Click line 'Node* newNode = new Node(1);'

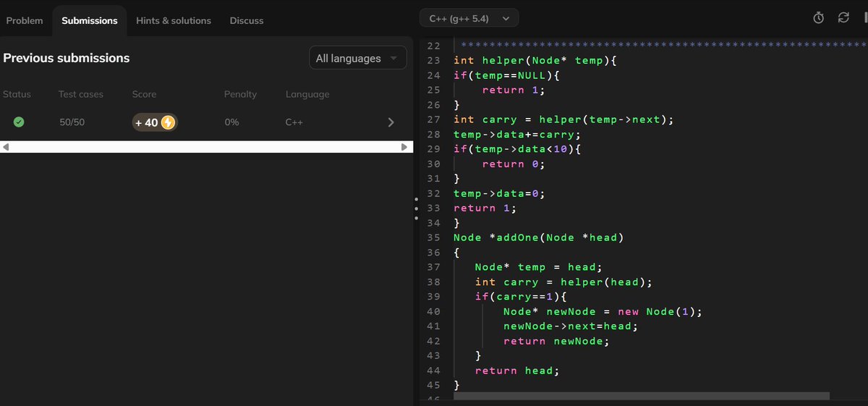(603, 312)
